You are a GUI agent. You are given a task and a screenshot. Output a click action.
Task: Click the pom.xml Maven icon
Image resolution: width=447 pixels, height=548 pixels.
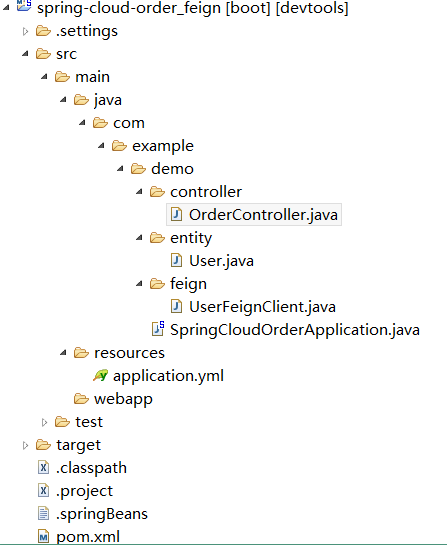point(43,536)
